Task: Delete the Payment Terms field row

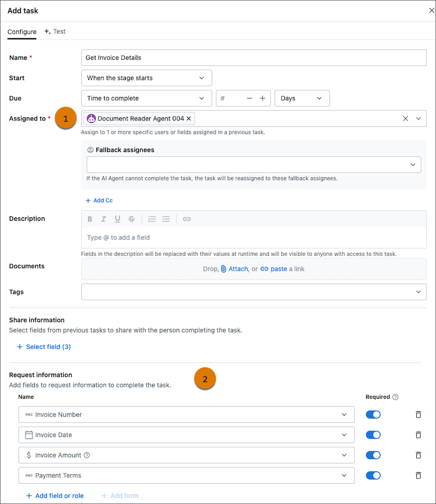Action: 419,475
